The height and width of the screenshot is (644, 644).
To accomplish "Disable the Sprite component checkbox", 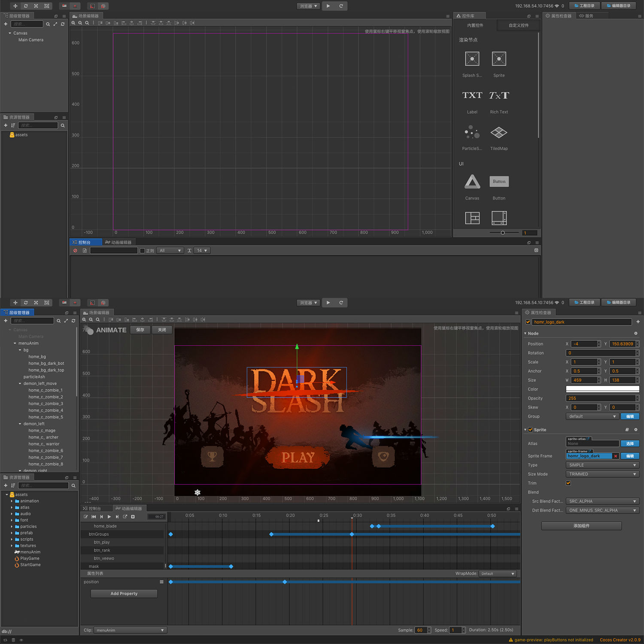I will click(531, 430).
